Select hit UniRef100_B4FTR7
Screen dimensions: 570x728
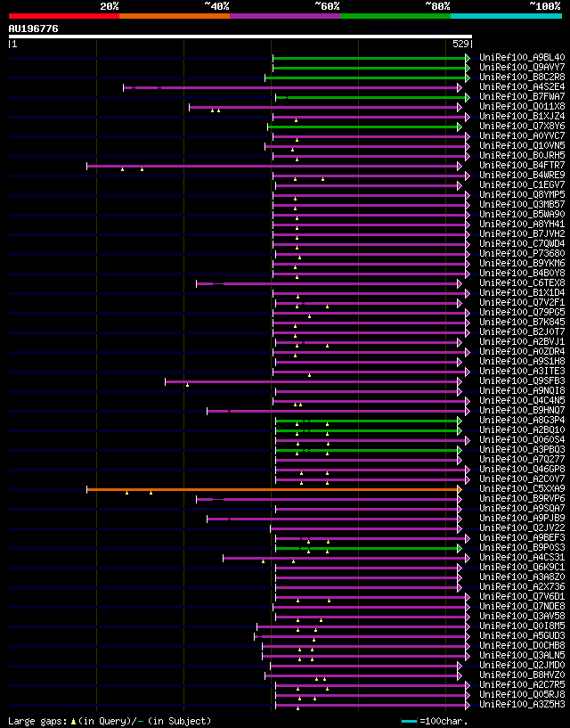[522, 165]
